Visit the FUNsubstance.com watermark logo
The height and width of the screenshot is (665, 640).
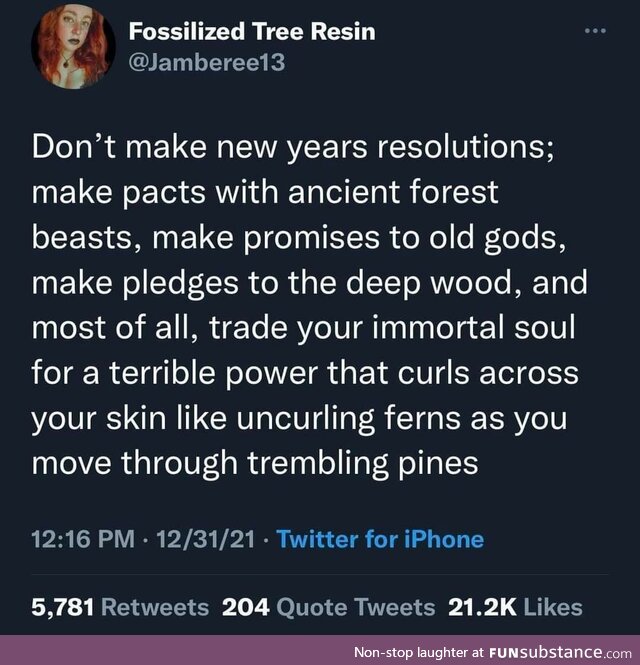(x=560, y=652)
